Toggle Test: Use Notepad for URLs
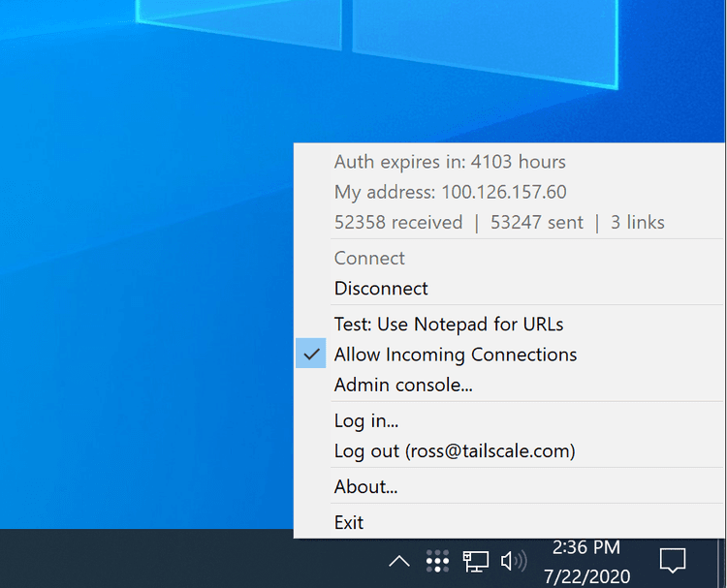Viewport: 727px width, 588px height. pos(448,324)
